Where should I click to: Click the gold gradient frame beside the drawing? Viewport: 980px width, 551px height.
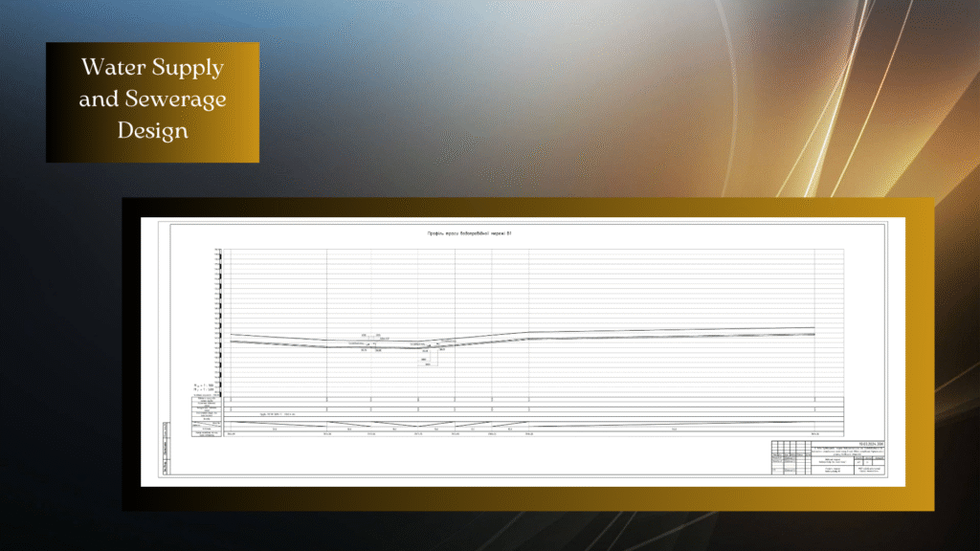917,354
